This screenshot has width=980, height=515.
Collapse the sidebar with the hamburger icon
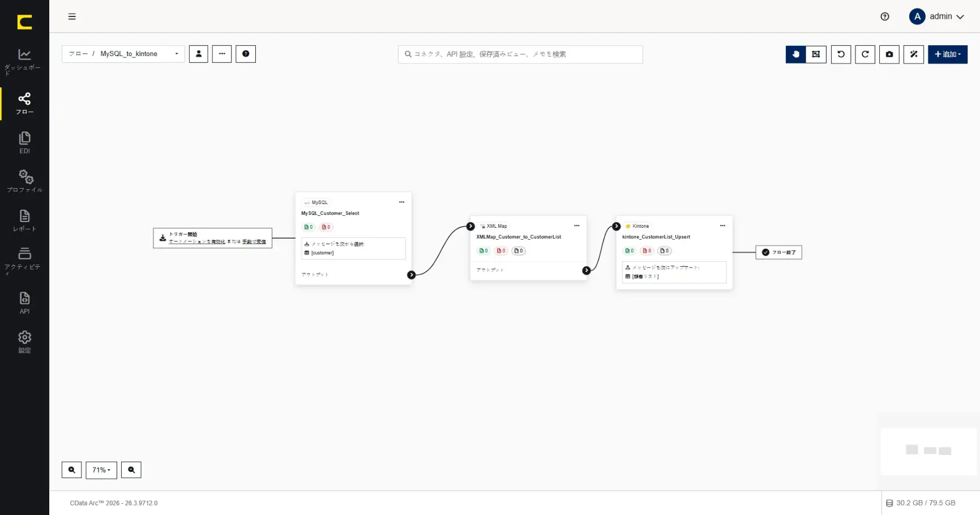click(72, 16)
